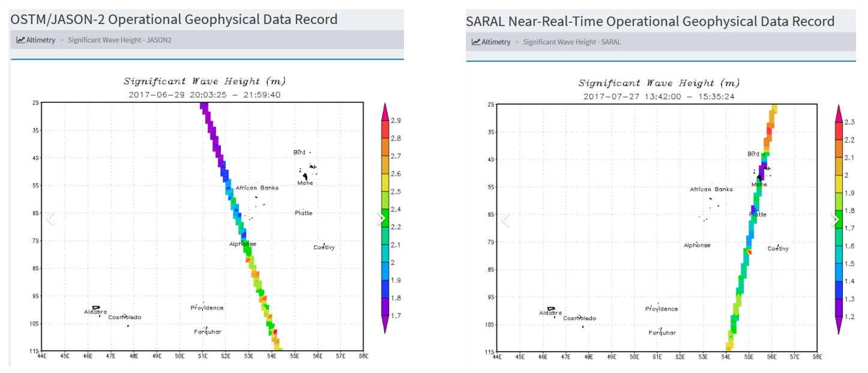This screenshot has height=373, width=868.
Task: Click the purple bottom arrow of the JASON-2 color bar
Action: [x=385, y=324]
